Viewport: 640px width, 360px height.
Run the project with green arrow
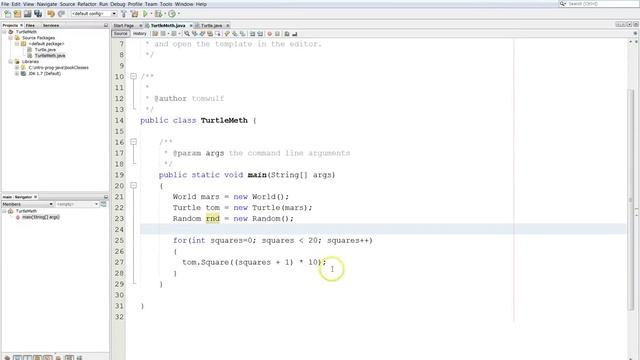point(145,14)
